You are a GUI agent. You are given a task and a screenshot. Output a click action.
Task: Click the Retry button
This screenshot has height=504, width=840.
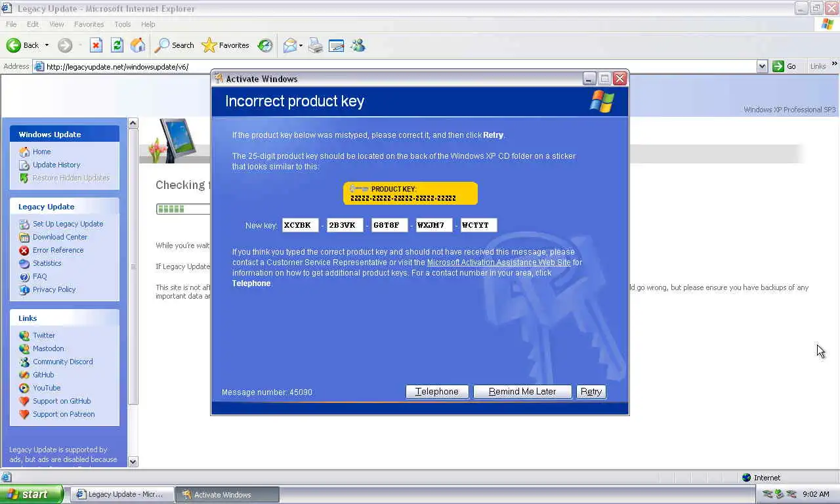(591, 392)
